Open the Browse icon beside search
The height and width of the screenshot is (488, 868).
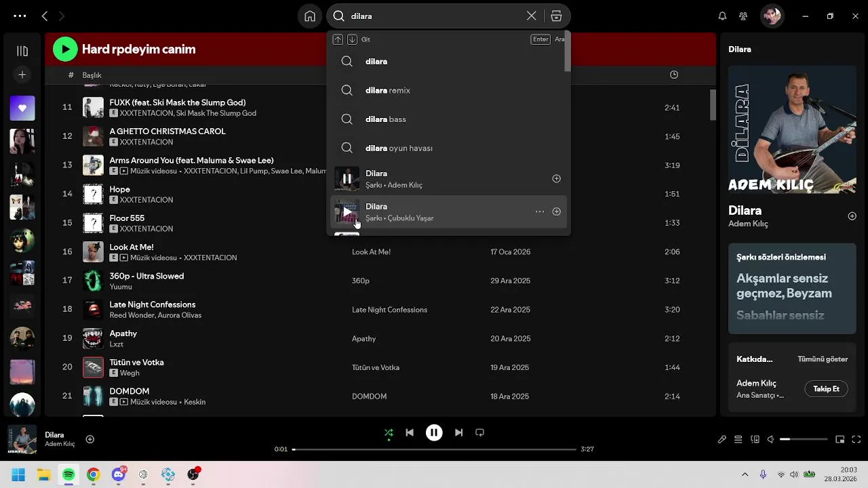(x=556, y=16)
